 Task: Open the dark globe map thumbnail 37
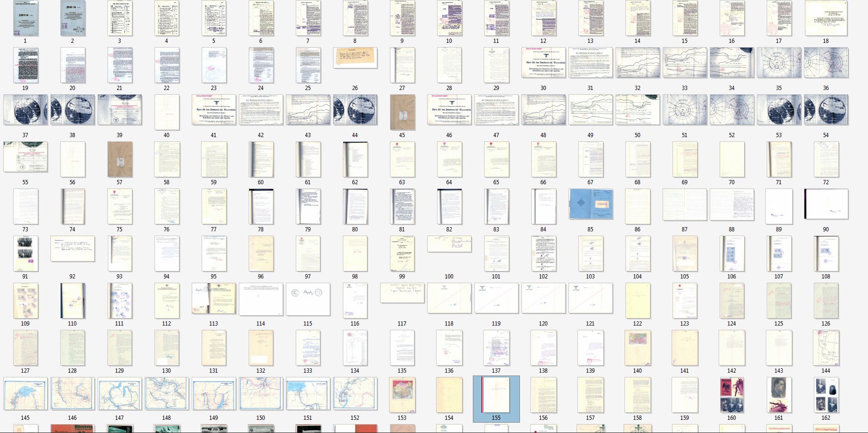click(25, 110)
